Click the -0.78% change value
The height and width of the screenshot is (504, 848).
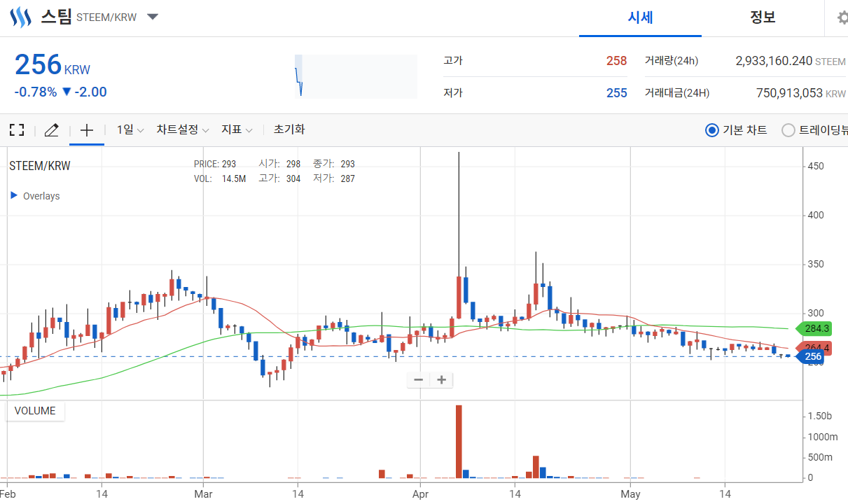pyautogui.click(x=36, y=92)
